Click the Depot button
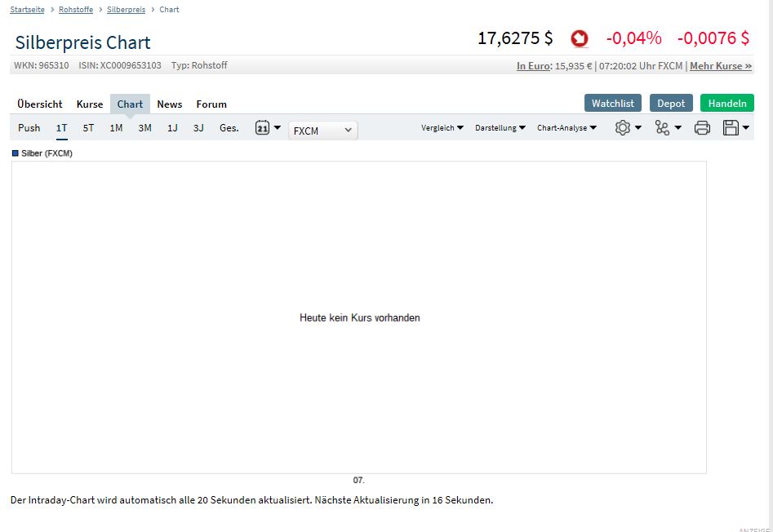Image resolution: width=773 pixels, height=532 pixels. point(671,103)
